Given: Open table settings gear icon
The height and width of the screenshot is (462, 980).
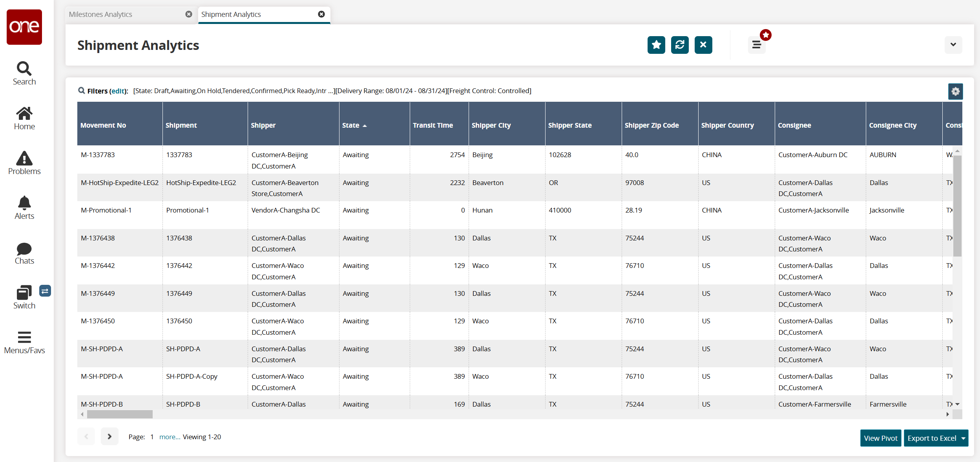Looking at the screenshot, I should pos(956,92).
